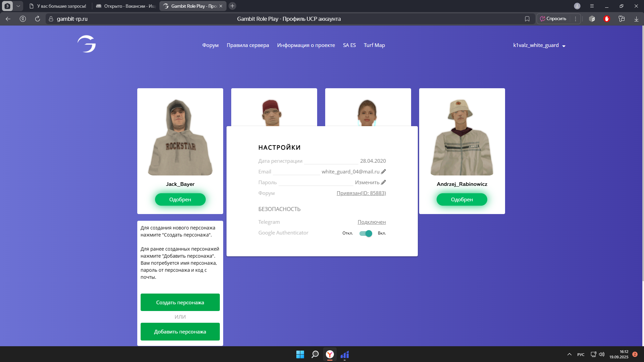Click pencil icon next to Изменить
The height and width of the screenshot is (362, 644).
pyautogui.click(x=384, y=182)
